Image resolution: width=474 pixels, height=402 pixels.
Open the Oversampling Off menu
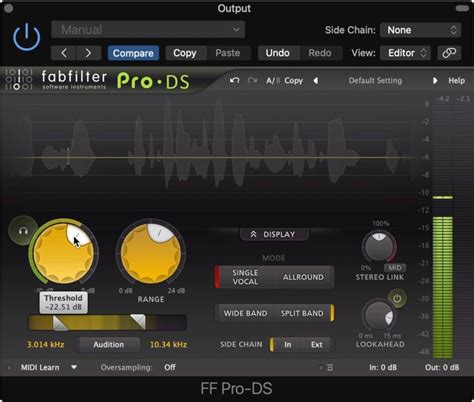click(x=170, y=367)
